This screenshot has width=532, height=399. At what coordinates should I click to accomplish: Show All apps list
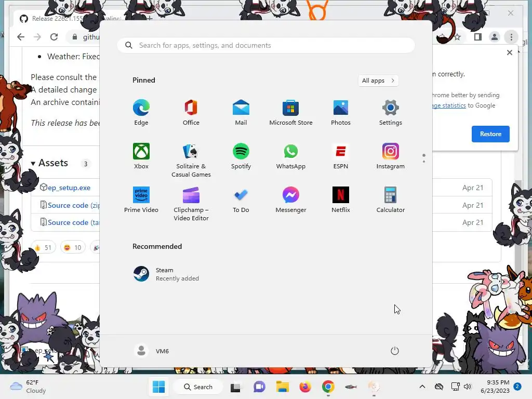(x=378, y=81)
